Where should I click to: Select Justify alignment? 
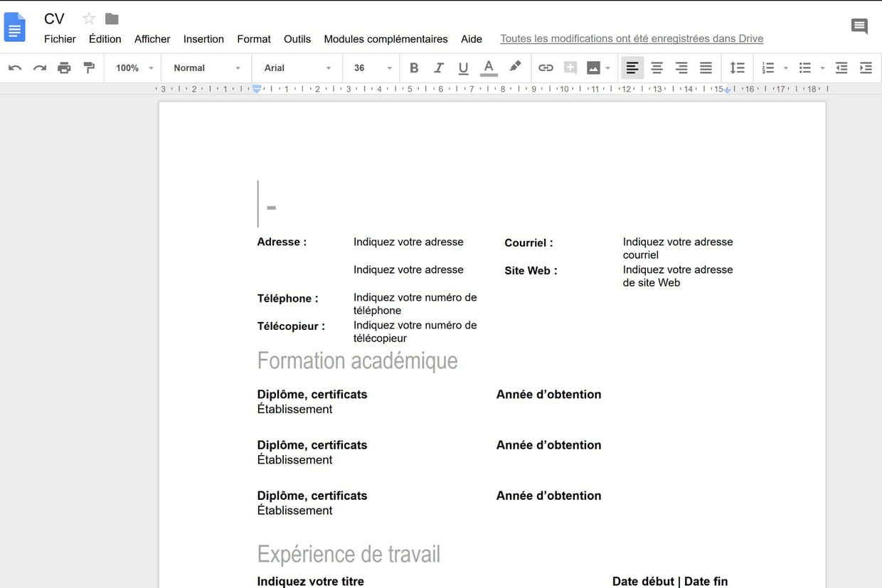coord(706,68)
